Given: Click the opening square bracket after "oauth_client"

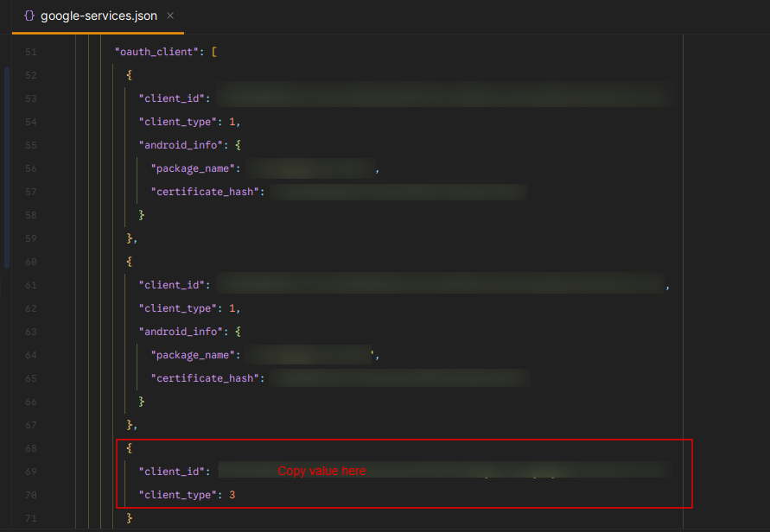Looking at the screenshot, I should (213, 52).
